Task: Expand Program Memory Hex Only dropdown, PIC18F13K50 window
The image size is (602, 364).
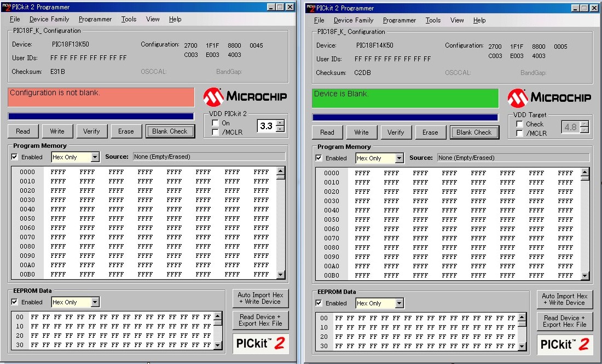Action: tap(95, 157)
